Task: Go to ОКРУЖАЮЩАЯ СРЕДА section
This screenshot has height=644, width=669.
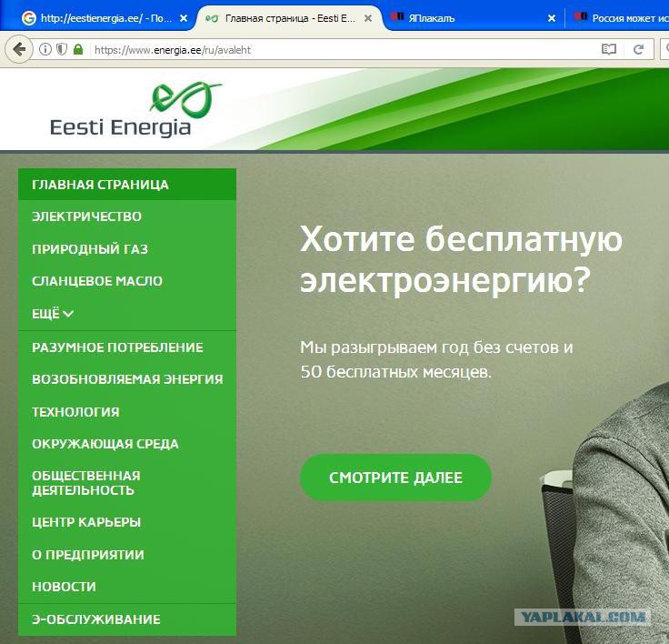Action: coord(127,444)
